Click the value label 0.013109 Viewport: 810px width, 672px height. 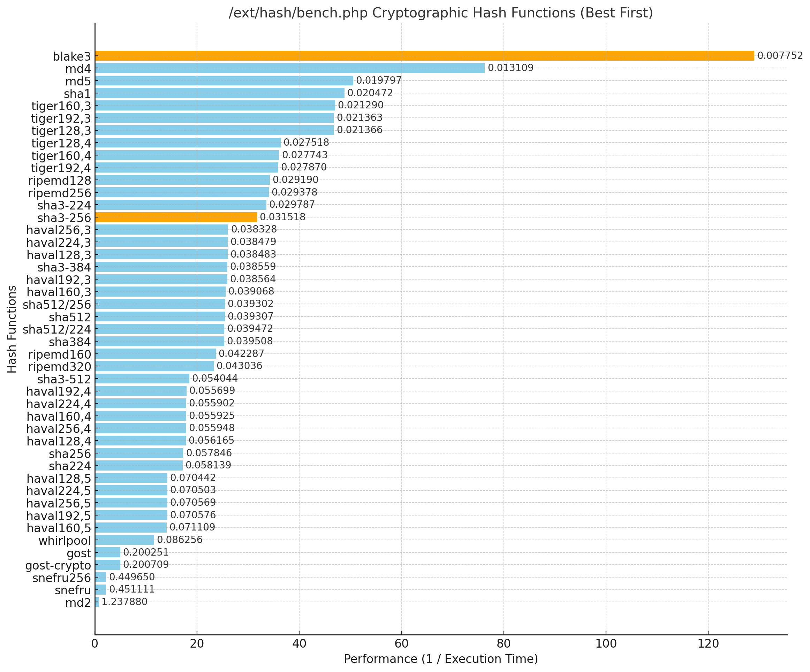[x=510, y=68]
